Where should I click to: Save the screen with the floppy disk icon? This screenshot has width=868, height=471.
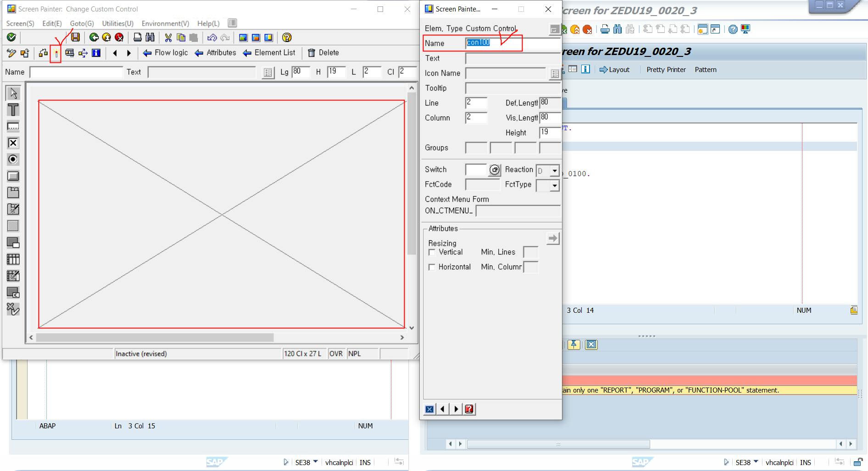pyautogui.click(x=76, y=38)
